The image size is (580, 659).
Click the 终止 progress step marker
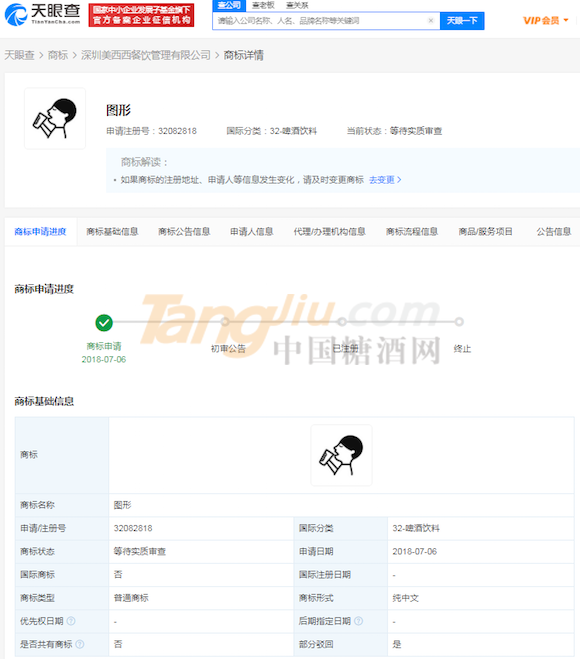pyautogui.click(x=459, y=322)
